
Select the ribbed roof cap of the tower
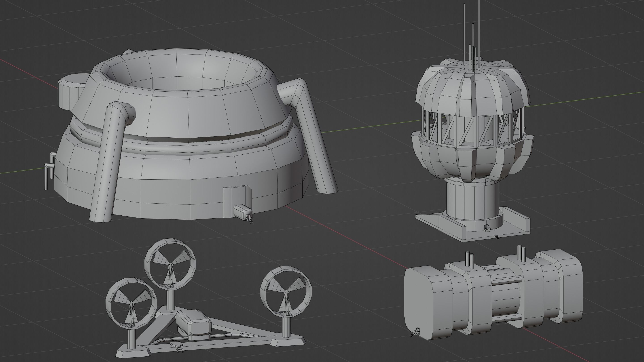point(472,87)
